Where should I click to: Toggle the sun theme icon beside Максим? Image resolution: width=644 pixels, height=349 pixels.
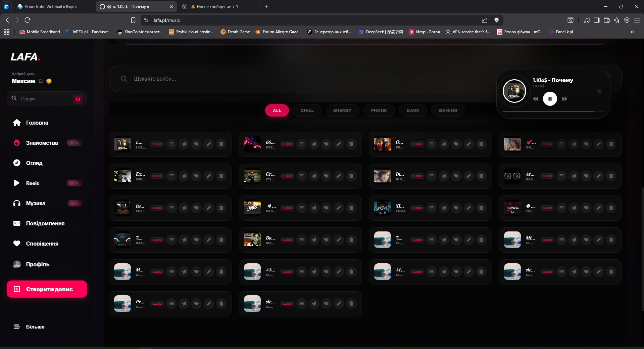(49, 81)
